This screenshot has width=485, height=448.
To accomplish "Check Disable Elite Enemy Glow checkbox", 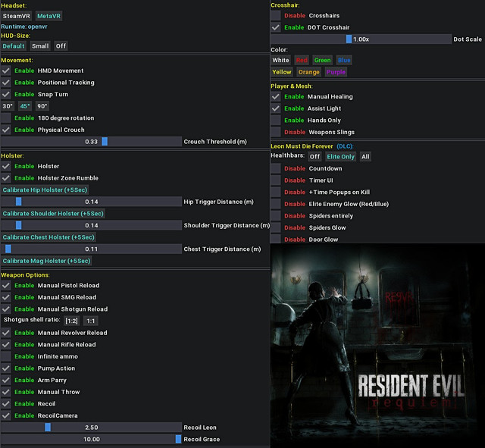I will (276, 204).
